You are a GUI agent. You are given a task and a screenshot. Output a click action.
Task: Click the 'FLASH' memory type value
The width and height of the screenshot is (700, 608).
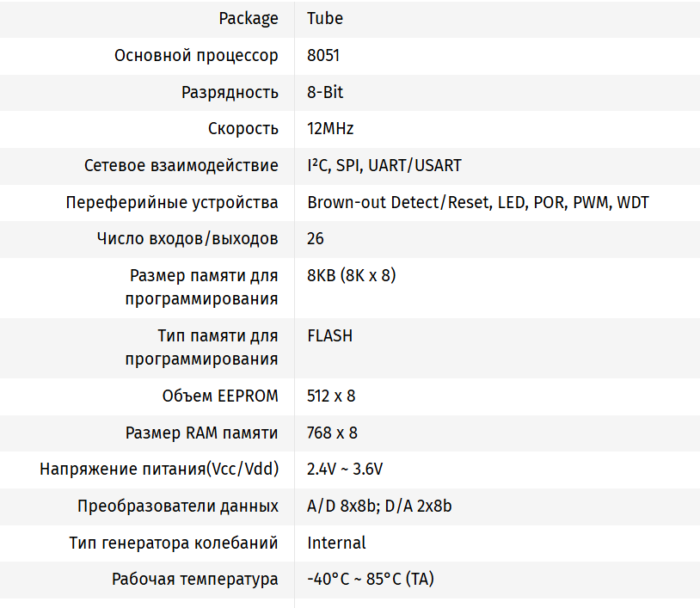(329, 335)
